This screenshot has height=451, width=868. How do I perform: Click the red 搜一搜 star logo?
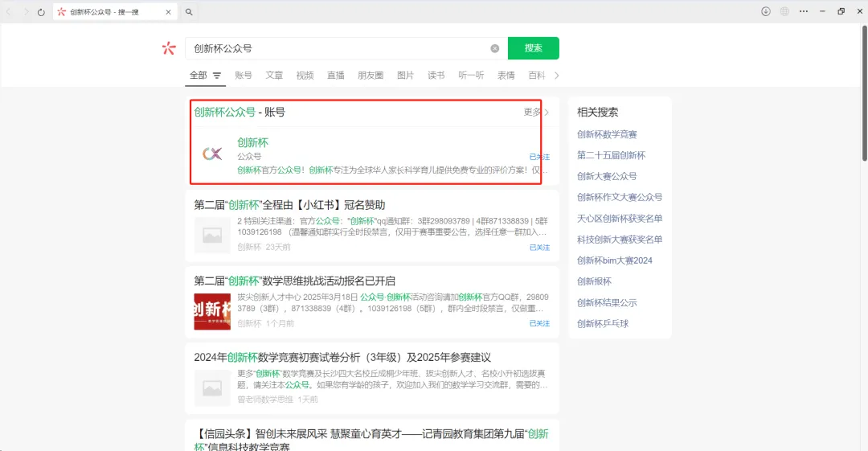click(x=169, y=48)
